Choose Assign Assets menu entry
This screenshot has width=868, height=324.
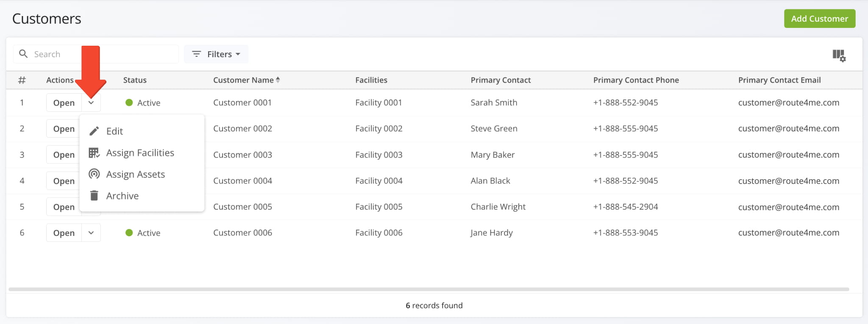tap(142, 174)
